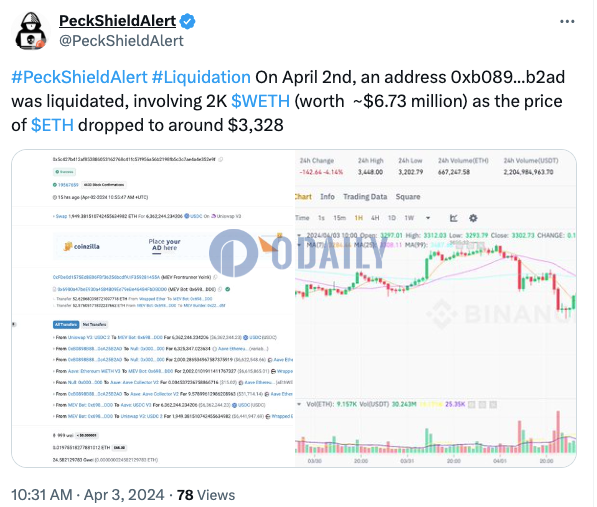This screenshot has width=597, height=507.
Task: Select the 1H timeframe option
Action: pos(358,218)
